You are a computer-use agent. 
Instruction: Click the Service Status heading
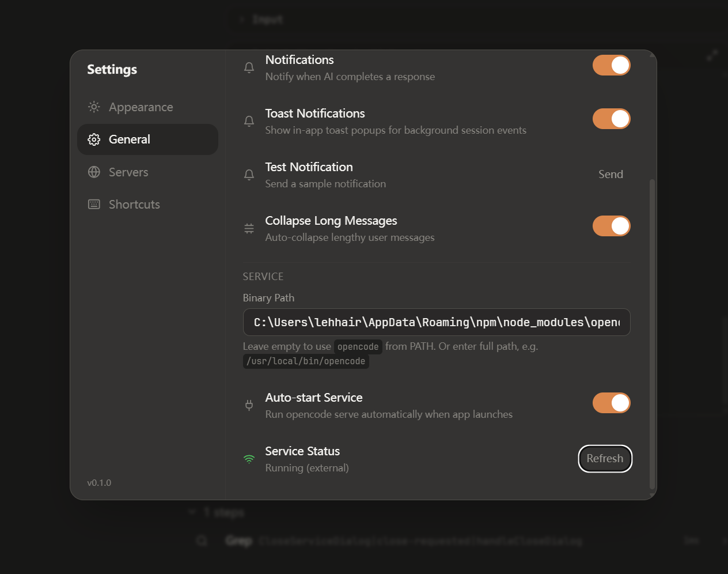(302, 451)
